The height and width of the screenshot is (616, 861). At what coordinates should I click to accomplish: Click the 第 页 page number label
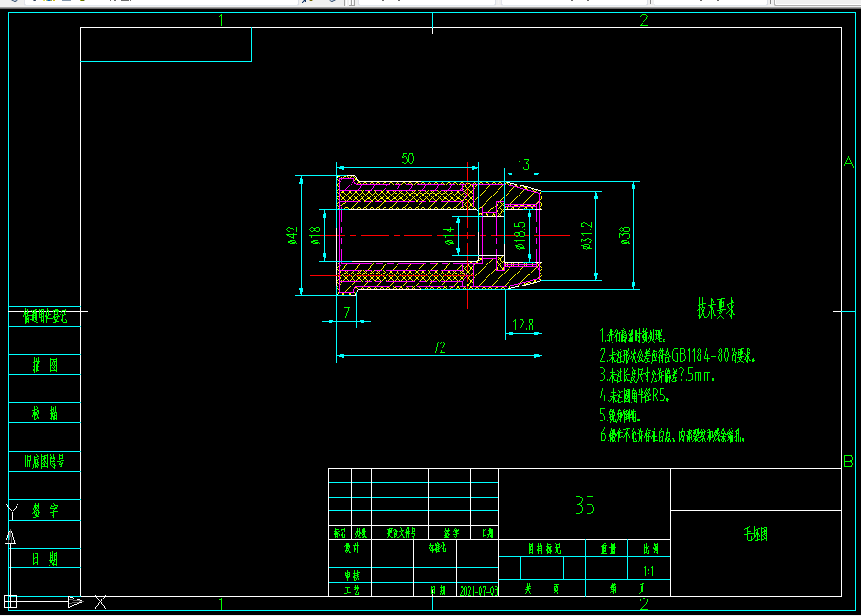click(x=627, y=588)
